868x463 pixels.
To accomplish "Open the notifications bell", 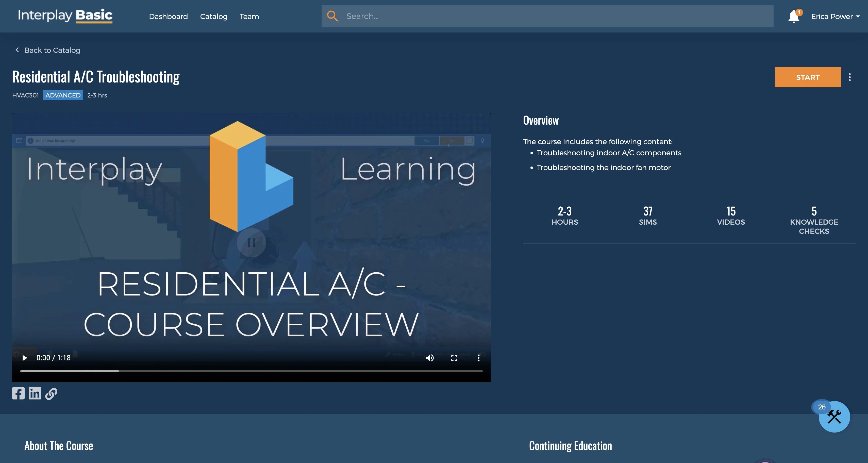I will [794, 16].
